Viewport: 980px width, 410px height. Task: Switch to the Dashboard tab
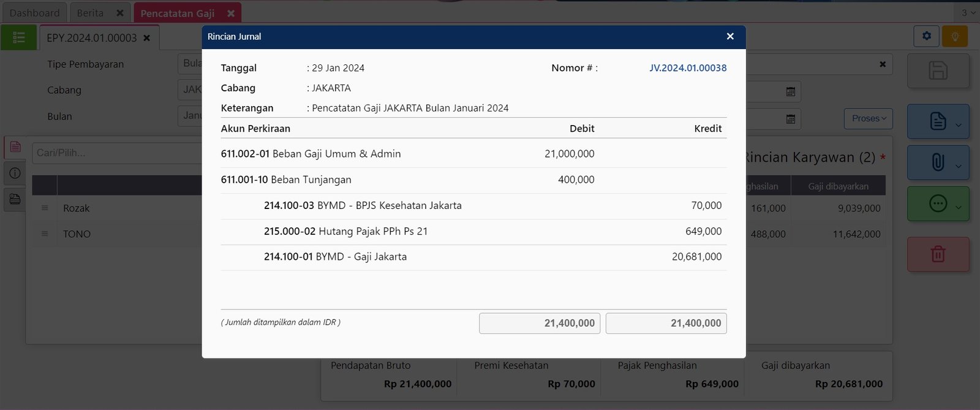34,13
